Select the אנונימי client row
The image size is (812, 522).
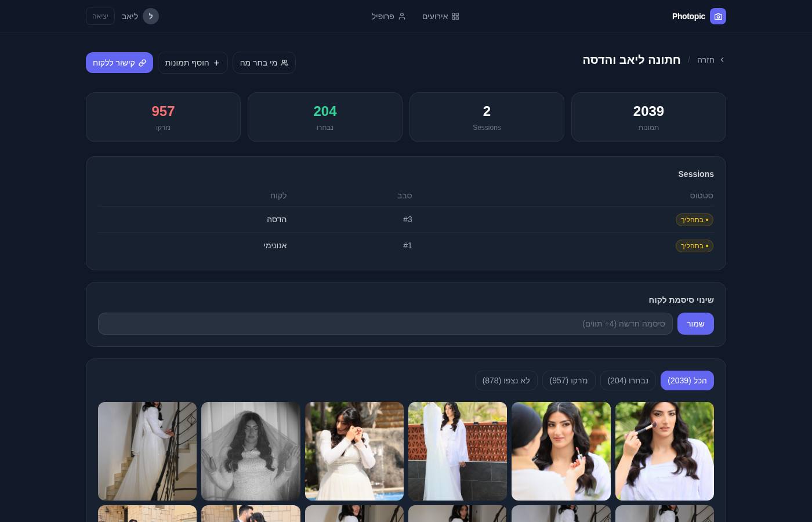click(406, 245)
